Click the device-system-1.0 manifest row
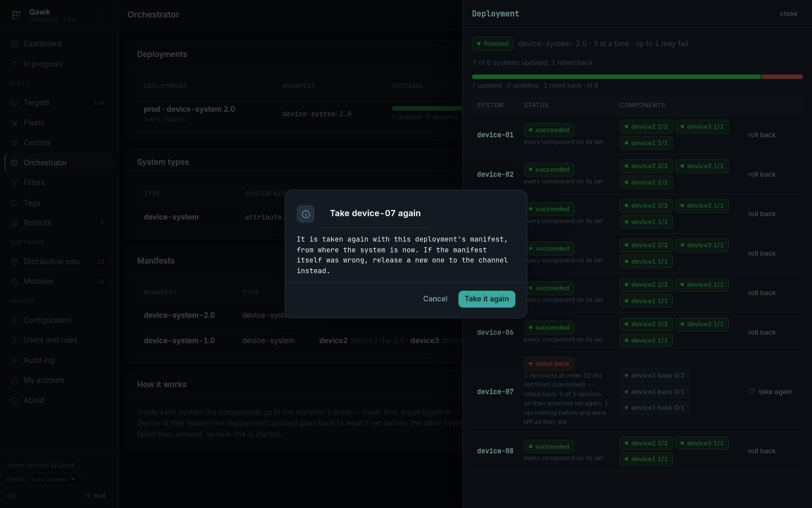Image resolution: width=812 pixels, height=508 pixels. [x=300, y=341]
